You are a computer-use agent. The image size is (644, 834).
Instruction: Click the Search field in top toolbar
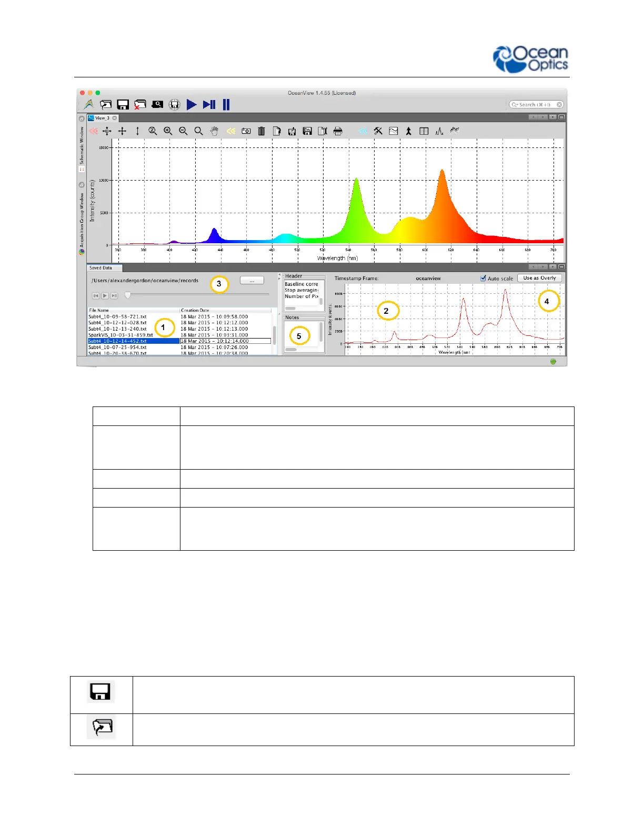coord(536,105)
